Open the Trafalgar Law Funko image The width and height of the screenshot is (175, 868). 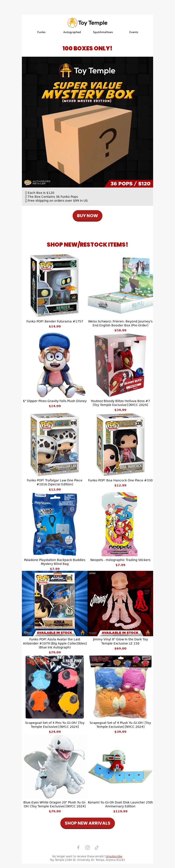55,445
